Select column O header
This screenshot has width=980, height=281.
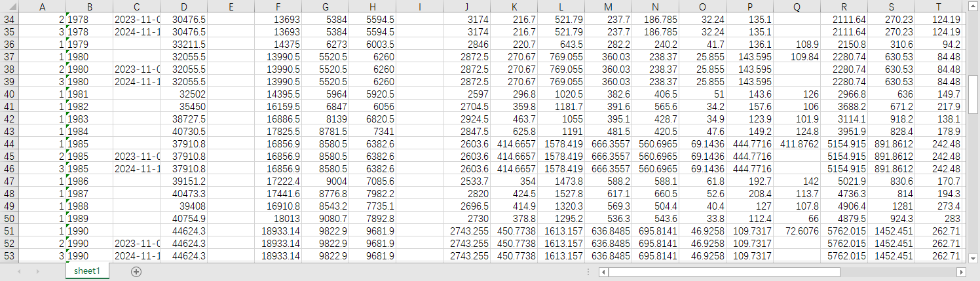tap(703, 7)
